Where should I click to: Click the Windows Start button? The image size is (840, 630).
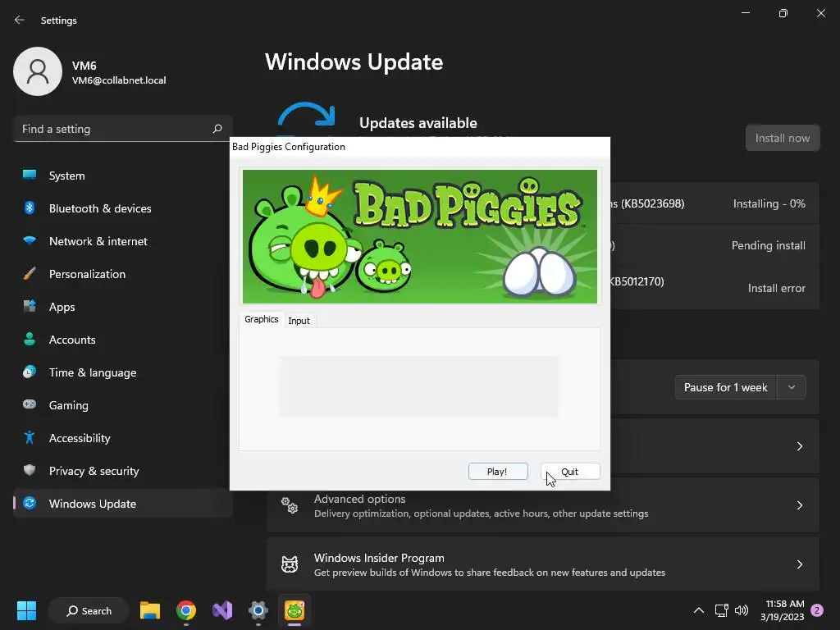tap(26, 610)
